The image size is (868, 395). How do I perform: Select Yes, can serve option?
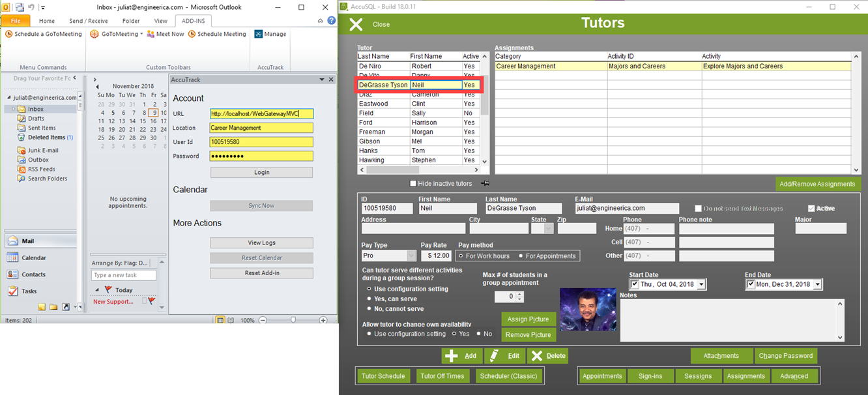click(x=370, y=299)
